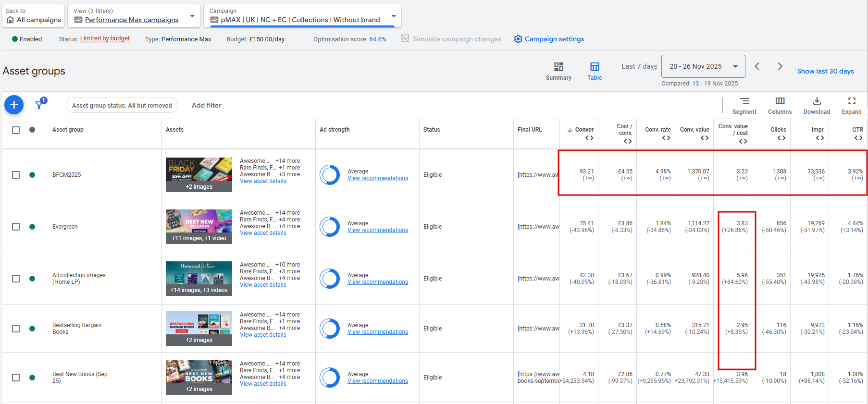Expand Conversions column arrows
Image resolution: width=868 pixels, height=404 pixels.
coord(589,138)
